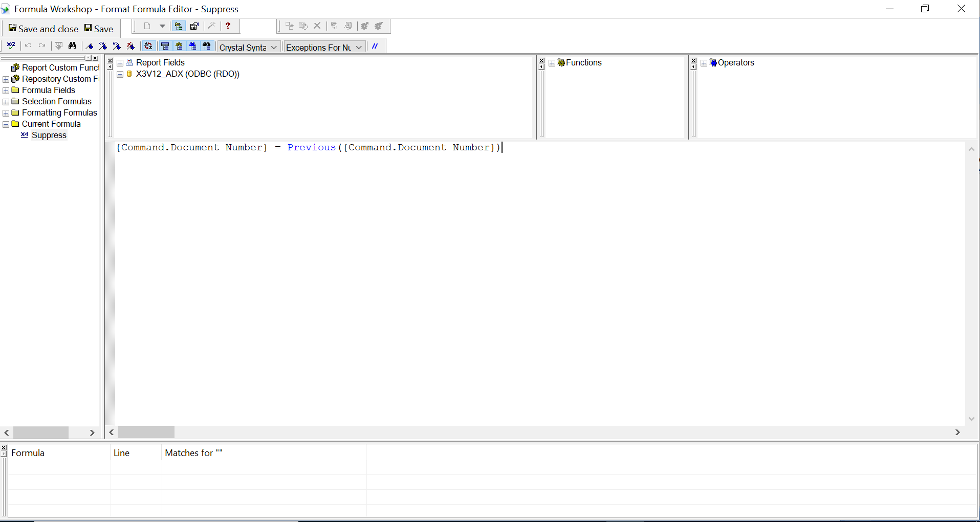Click the Check formula (X+2) icon
The height and width of the screenshot is (522, 980).
click(x=11, y=46)
